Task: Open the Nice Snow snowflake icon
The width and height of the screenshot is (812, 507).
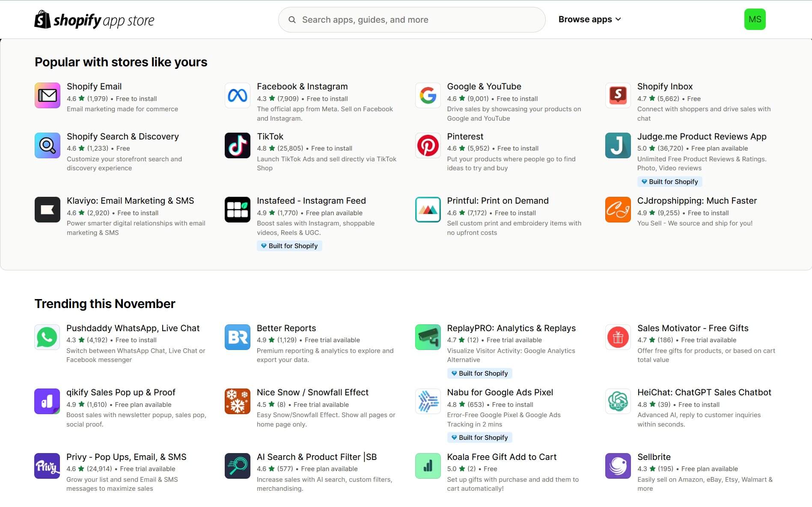Action: 238,401
